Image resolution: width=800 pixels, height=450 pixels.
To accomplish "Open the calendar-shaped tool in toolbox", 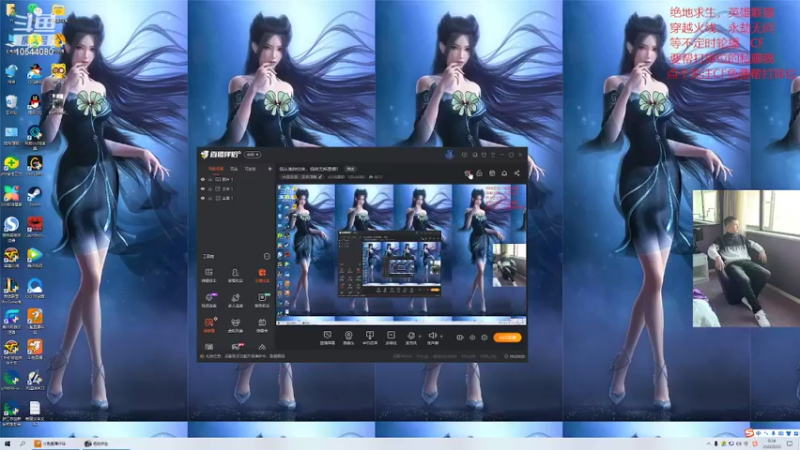I will (262, 324).
